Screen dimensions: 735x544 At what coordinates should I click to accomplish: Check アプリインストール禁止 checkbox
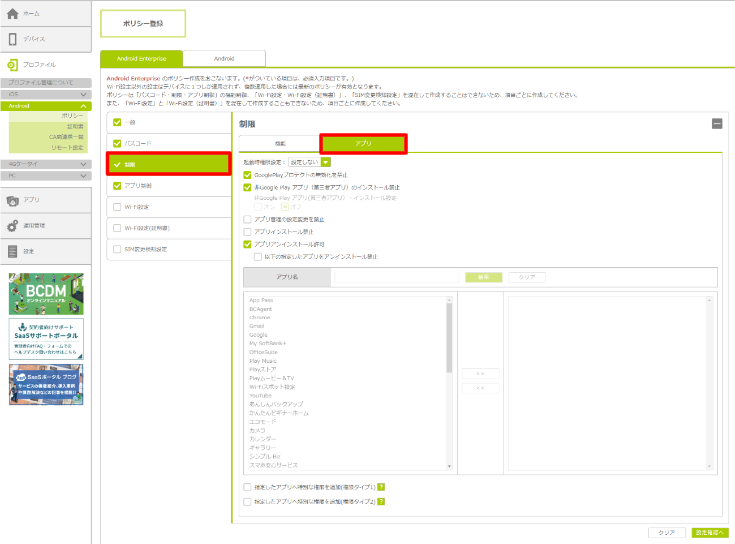point(248,230)
